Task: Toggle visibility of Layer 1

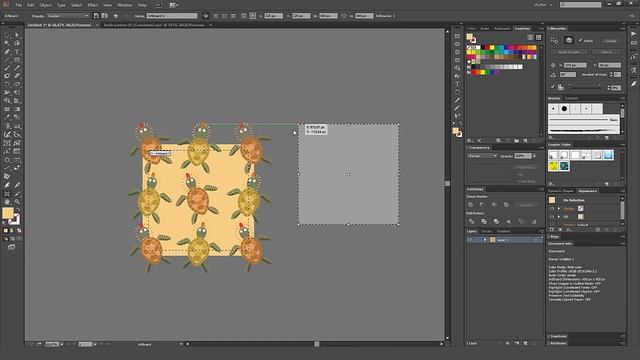Action: (470, 240)
